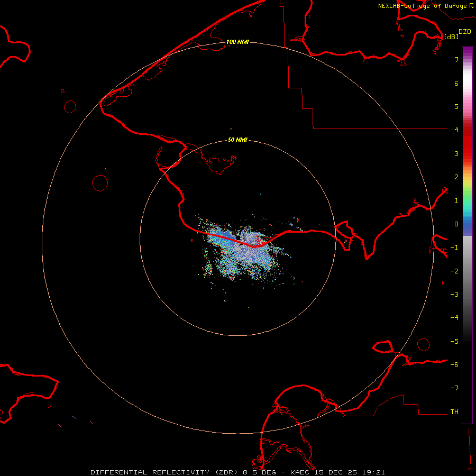Screen dimensions: 476x476
Task: Click the 2 value on the dB scale
Action: click(456, 177)
